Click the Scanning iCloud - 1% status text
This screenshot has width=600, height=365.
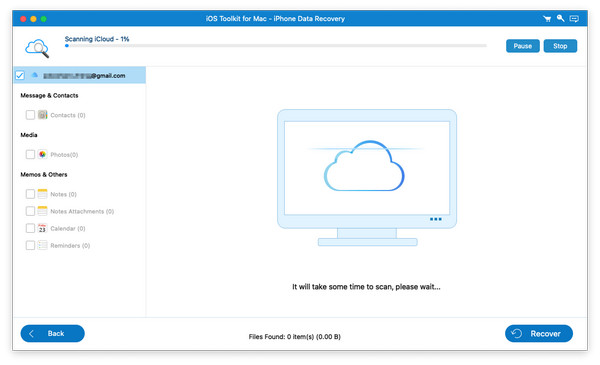click(x=97, y=39)
